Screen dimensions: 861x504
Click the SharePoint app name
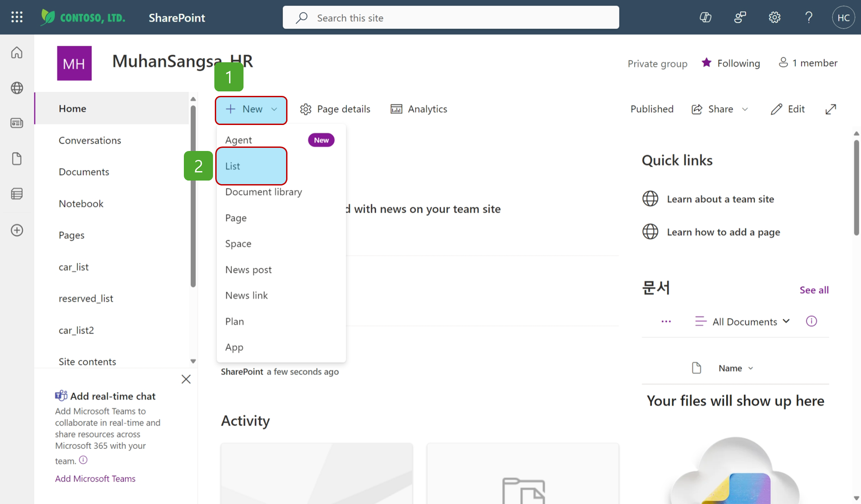(177, 17)
